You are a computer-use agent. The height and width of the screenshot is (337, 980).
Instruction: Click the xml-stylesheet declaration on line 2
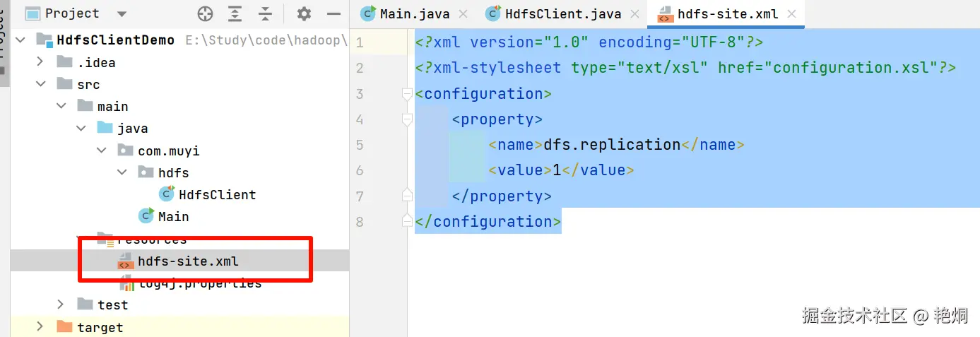tap(685, 68)
